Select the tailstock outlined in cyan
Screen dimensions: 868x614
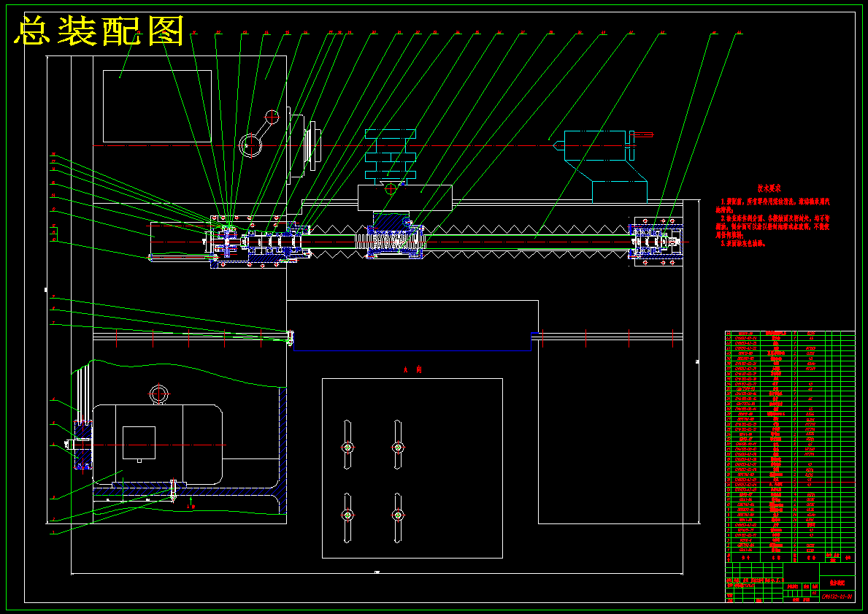(605, 166)
